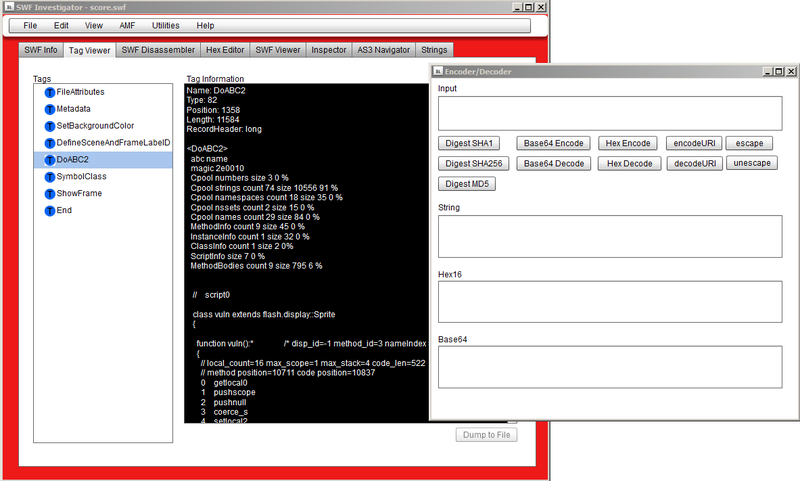Click the Digest MD5 button
Image resolution: width=800 pixels, height=481 pixels.
467,184
